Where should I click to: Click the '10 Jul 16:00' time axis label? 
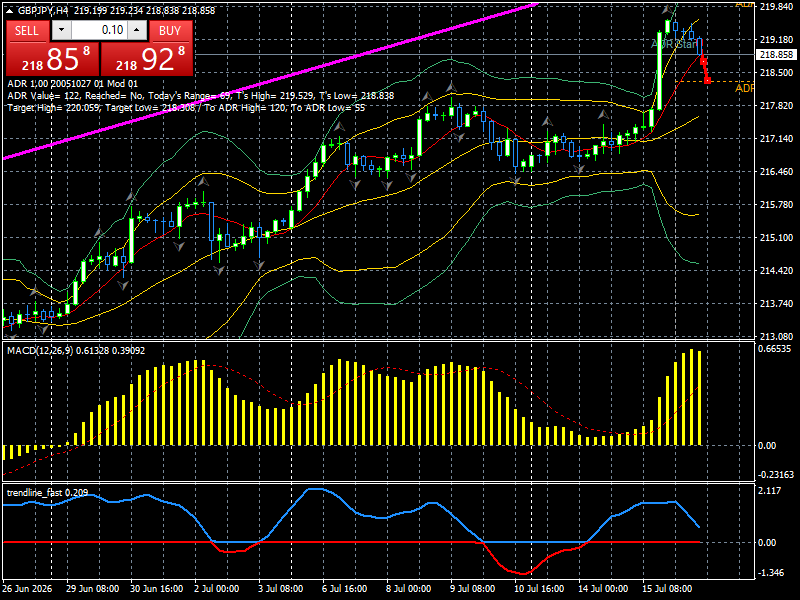pos(539,589)
